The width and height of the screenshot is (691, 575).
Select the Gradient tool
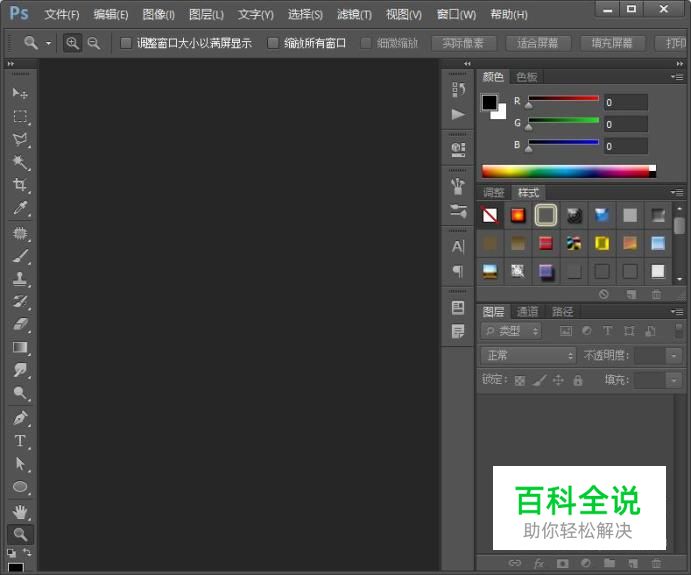coord(20,348)
